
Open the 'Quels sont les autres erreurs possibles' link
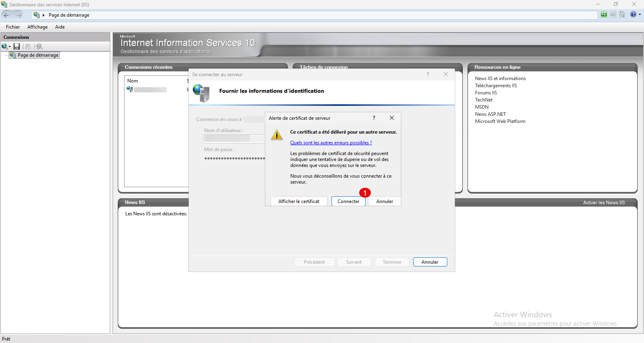pos(331,143)
